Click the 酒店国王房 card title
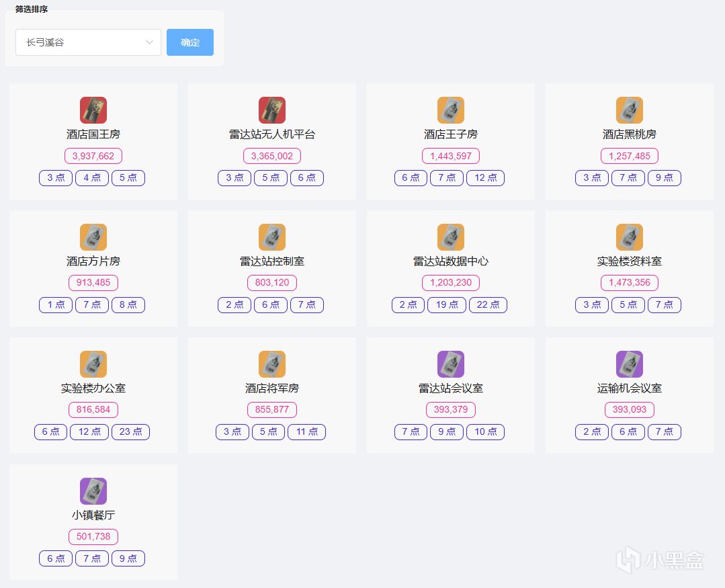Image resolution: width=725 pixels, height=588 pixels. (93, 134)
